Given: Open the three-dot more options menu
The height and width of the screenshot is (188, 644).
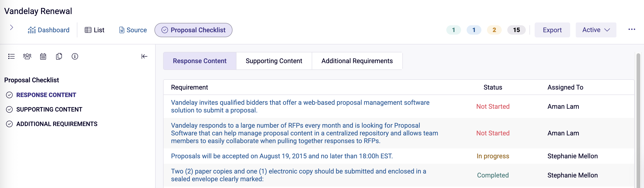Looking at the screenshot, I should coord(632,29).
